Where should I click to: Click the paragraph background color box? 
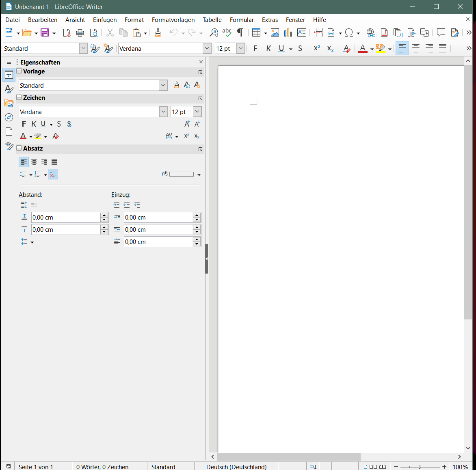point(181,174)
